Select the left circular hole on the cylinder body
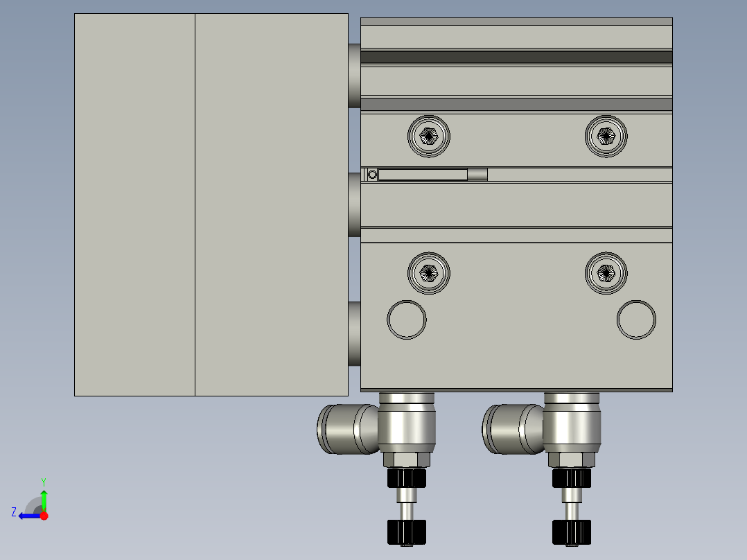747x560 pixels. (406, 320)
